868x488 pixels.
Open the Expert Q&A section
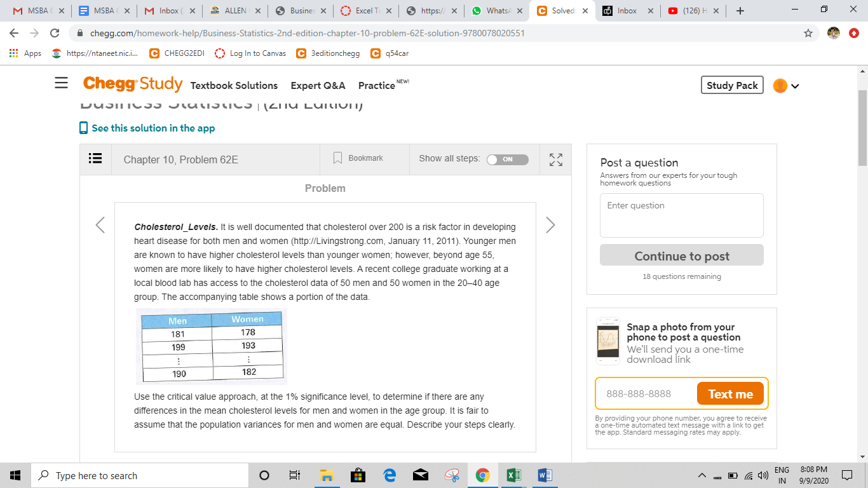(318, 86)
